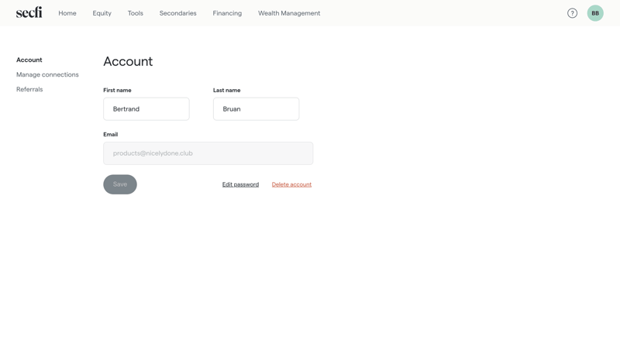This screenshot has width=620, height=364.
Task: Select Referrals in the sidebar
Action: point(29,89)
